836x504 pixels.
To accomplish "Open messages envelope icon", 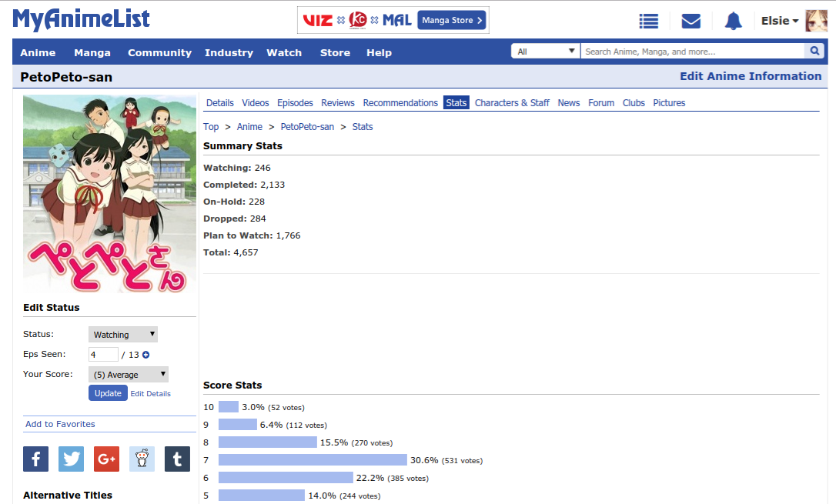I will [691, 21].
